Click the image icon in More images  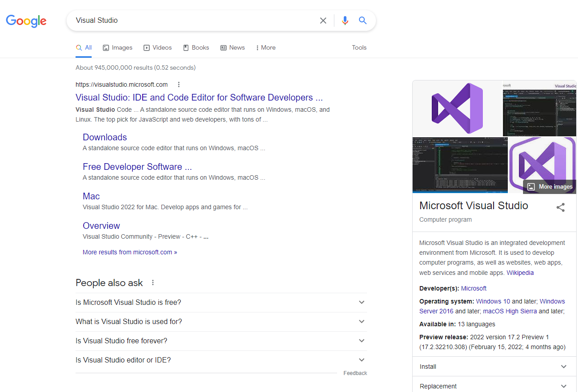(531, 187)
